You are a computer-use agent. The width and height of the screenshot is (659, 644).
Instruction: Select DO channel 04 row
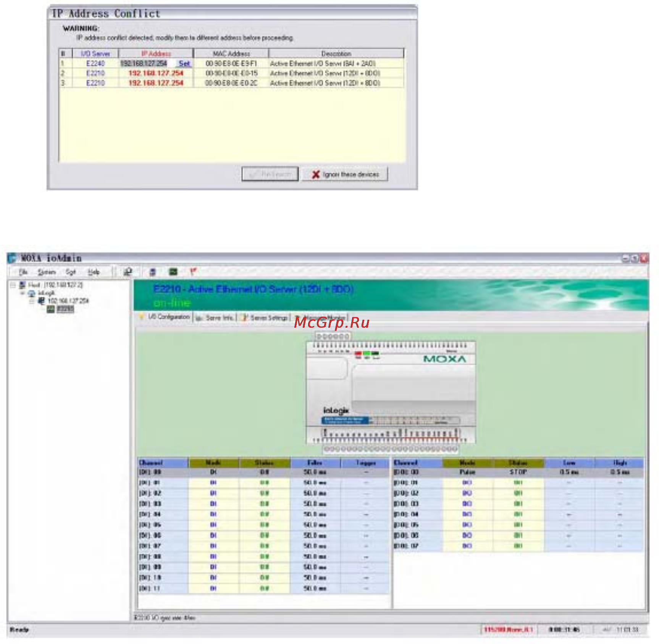coord(518,514)
